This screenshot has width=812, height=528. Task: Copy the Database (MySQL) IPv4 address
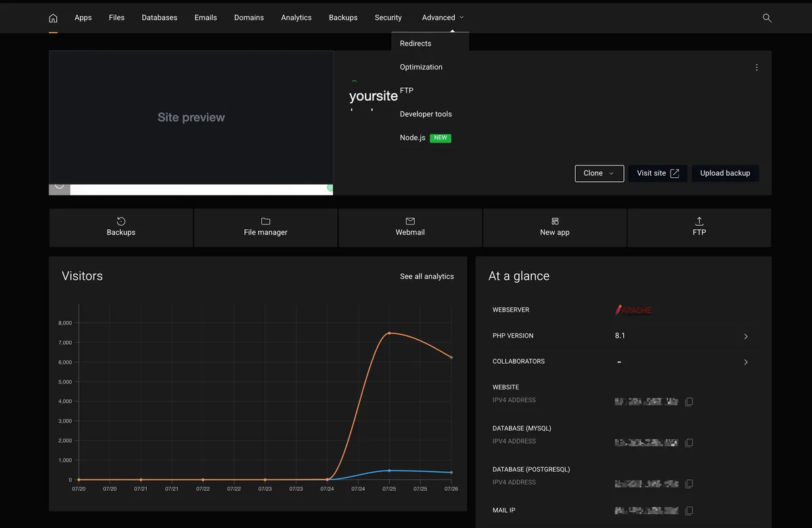coord(689,443)
